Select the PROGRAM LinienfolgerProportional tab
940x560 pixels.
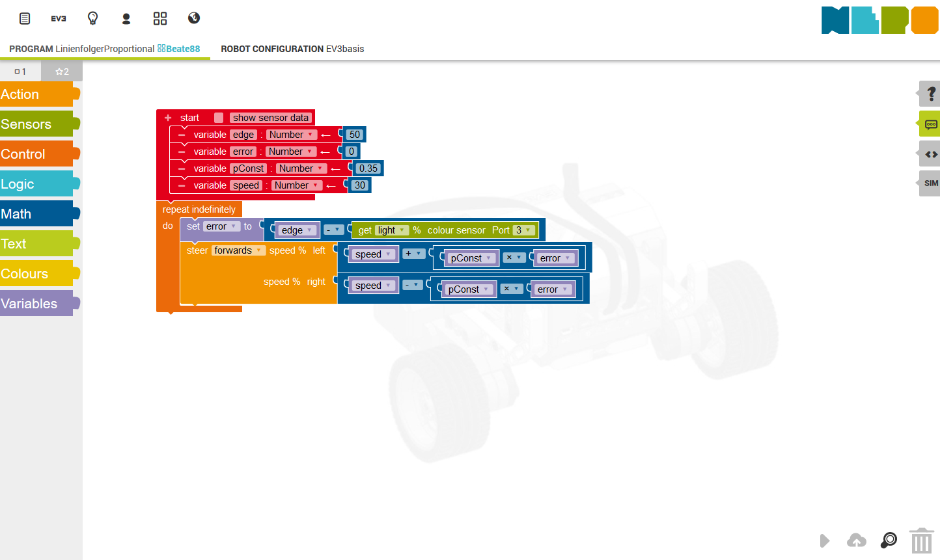click(x=105, y=49)
